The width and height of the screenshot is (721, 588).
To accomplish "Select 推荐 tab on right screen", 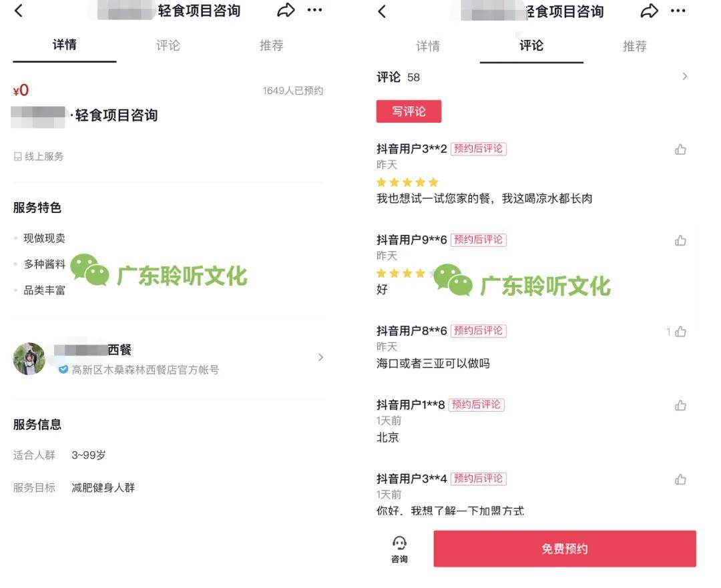I will [x=635, y=46].
